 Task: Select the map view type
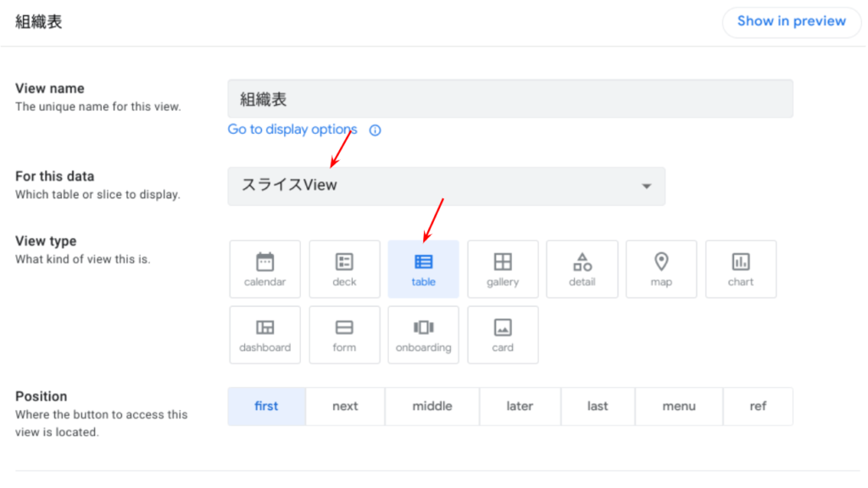pyautogui.click(x=661, y=269)
